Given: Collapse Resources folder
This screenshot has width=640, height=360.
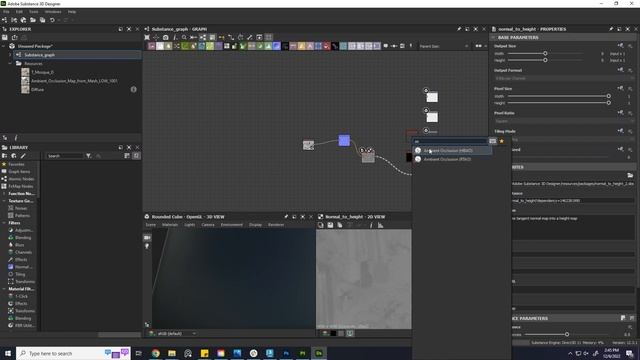Looking at the screenshot, I should (x=10, y=63).
